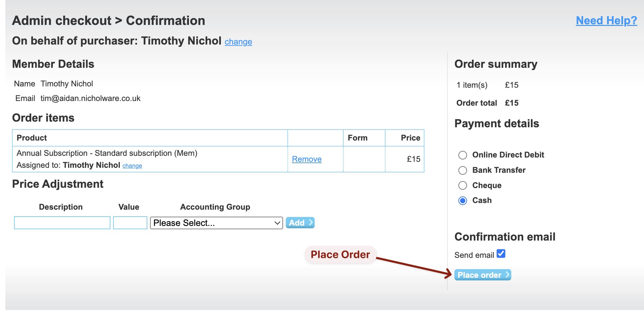The height and width of the screenshot is (311, 644).
Task: Click the Value input box
Action: pos(130,223)
